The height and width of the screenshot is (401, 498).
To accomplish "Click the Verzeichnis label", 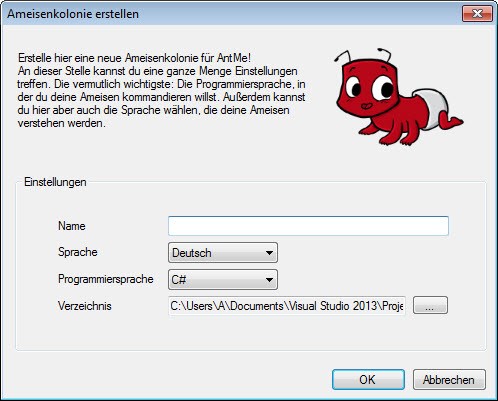I will pos(85,306).
